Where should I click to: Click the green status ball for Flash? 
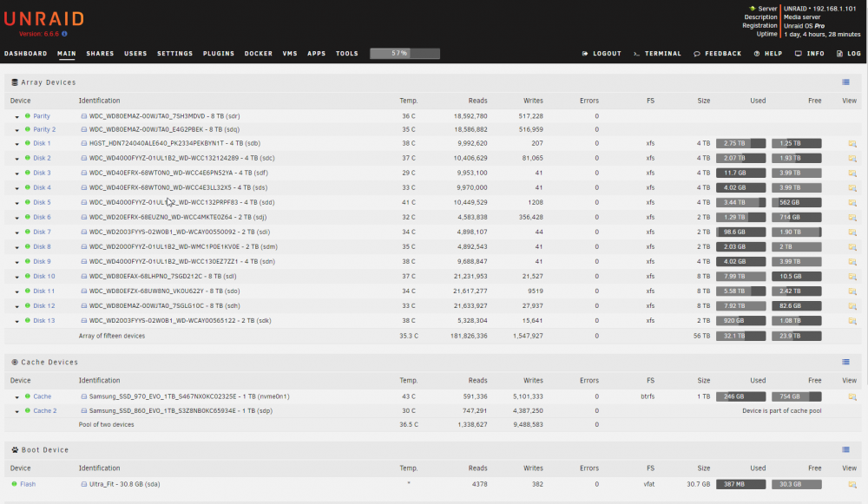point(15,484)
